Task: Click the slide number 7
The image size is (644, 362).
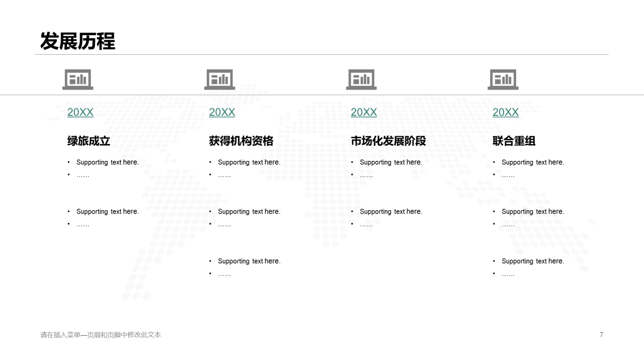Action: pos(601,335)
